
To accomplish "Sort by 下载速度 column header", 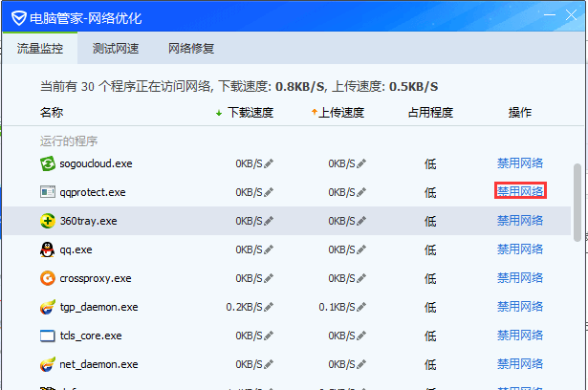I will [x=250, y=112].
